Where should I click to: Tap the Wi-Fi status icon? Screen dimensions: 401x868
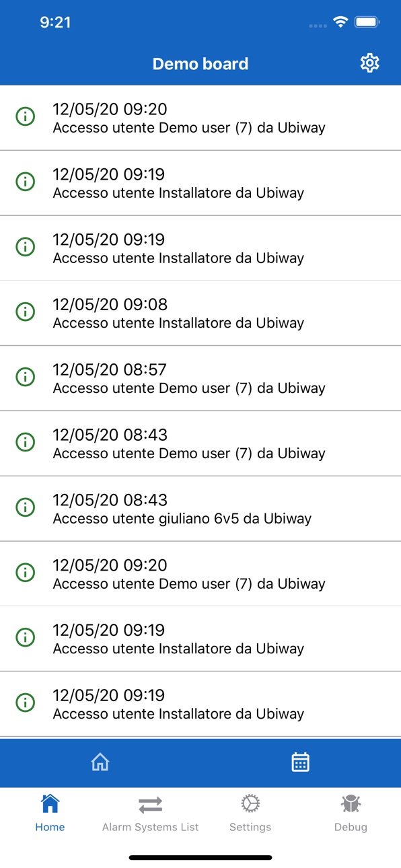[x=340, y=23]
